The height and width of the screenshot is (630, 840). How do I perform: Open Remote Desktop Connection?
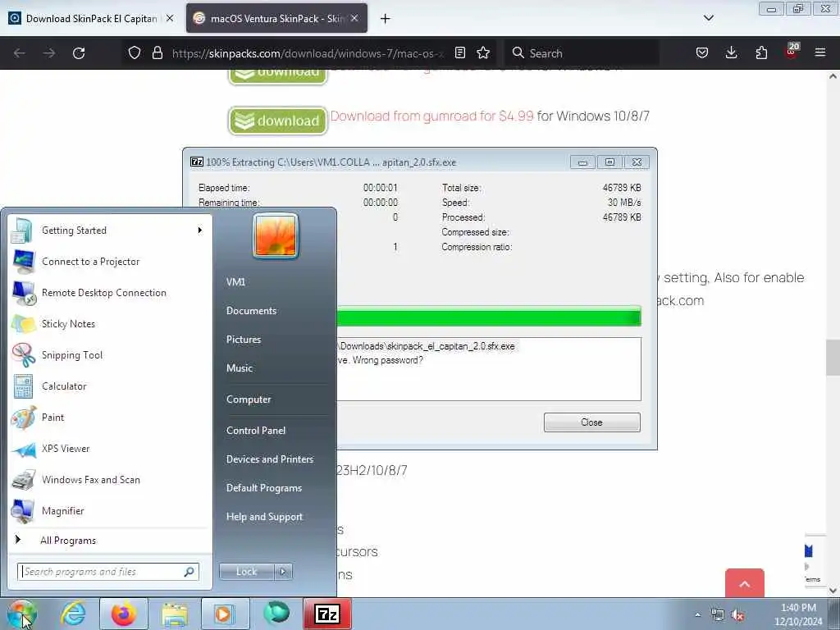click(x=110, y=293)
